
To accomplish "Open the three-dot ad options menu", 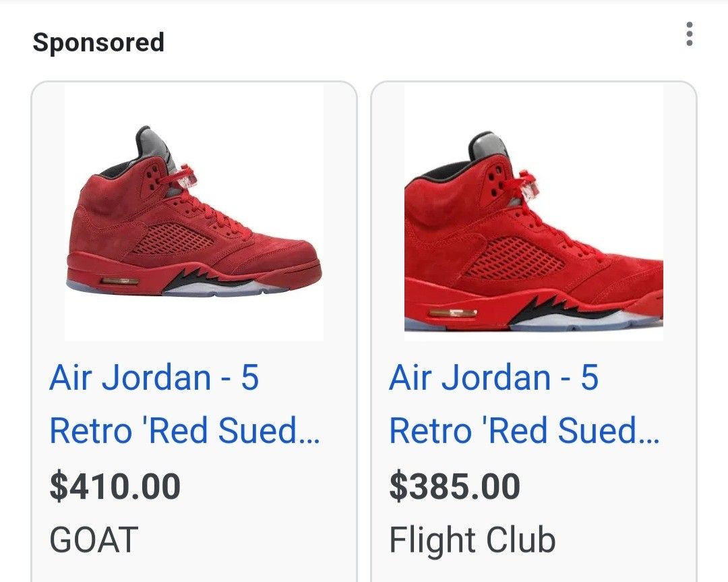I will point(690,34).
